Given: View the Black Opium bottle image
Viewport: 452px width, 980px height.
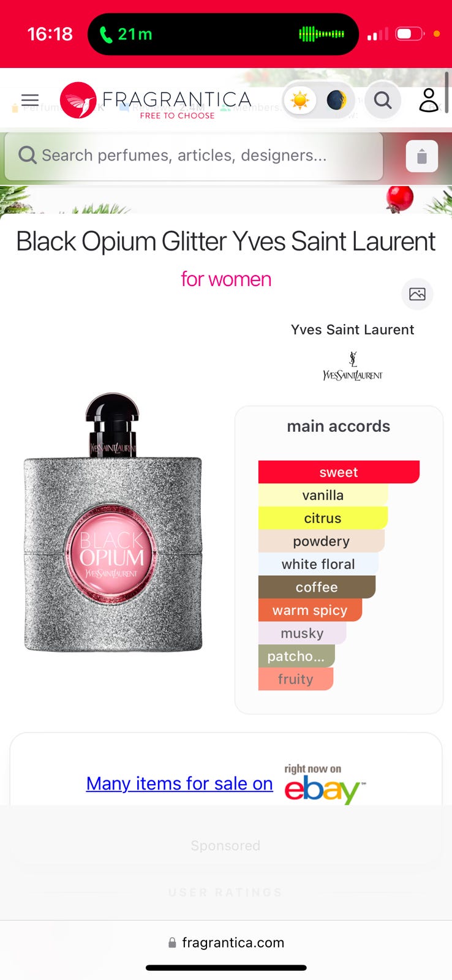Looking at the screenshot, I should [x=113, y=522].
